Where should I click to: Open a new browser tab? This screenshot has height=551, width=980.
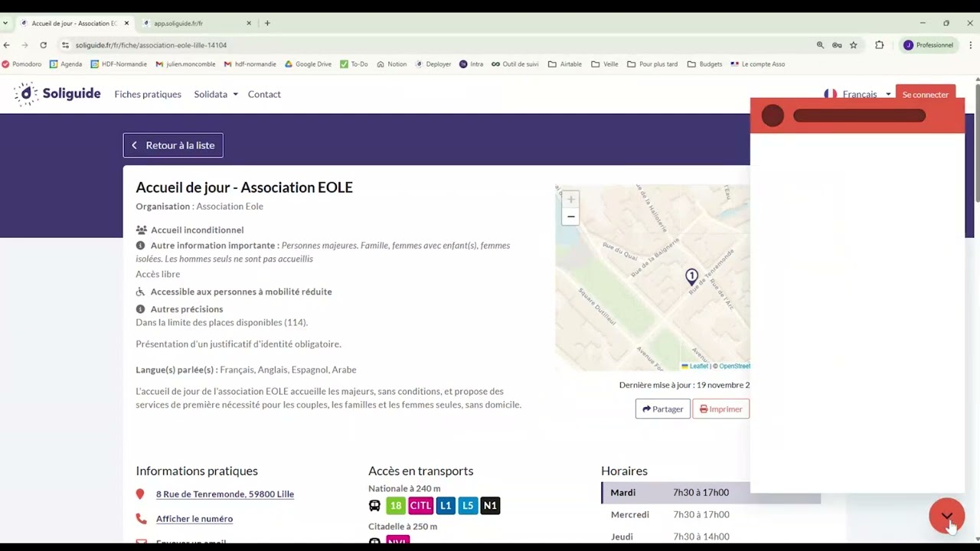click(267, 23)
